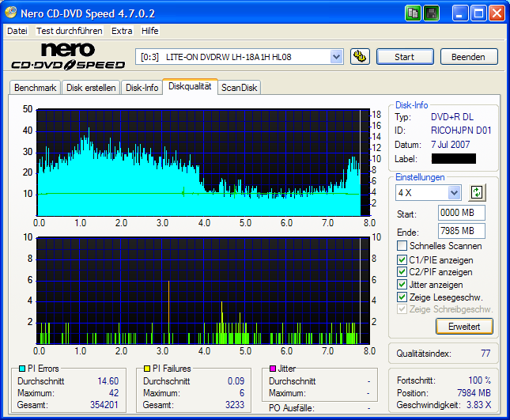Screen dimensions: 510x420
Task: Toggle the Jitter anzeigen checkbox
Action: tap(402, 285)
